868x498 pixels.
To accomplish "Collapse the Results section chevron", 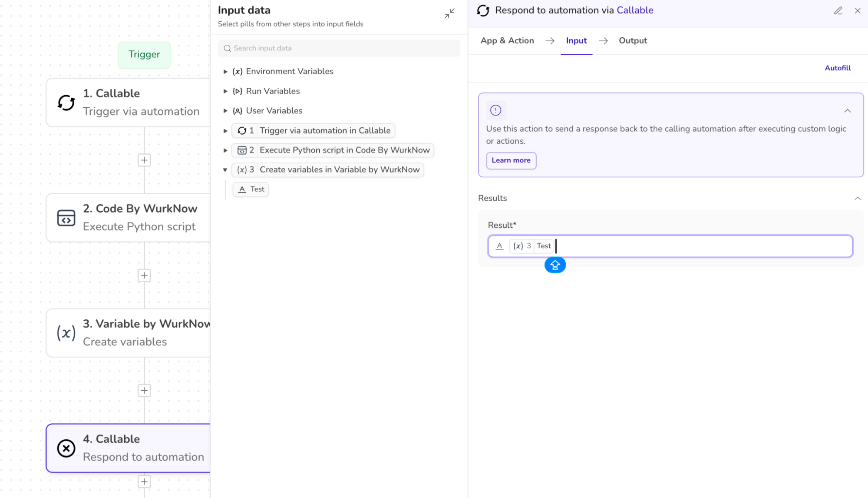I will 857,198.
